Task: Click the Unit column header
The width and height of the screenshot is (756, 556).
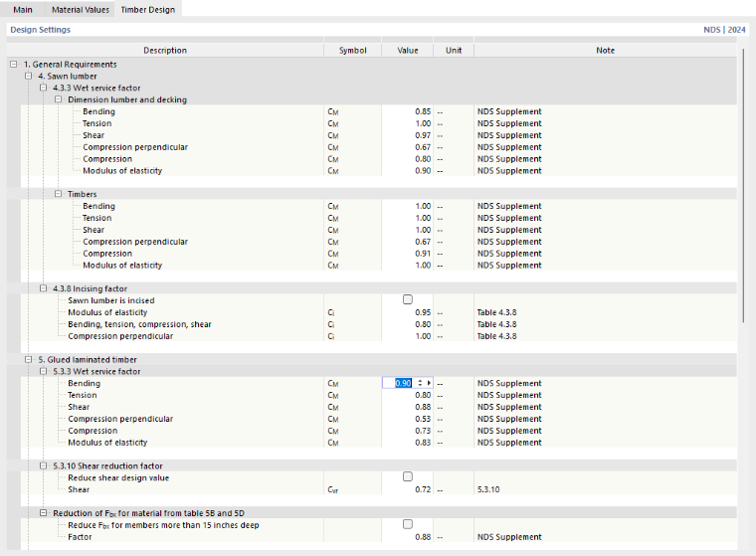Action: [454, 50]
